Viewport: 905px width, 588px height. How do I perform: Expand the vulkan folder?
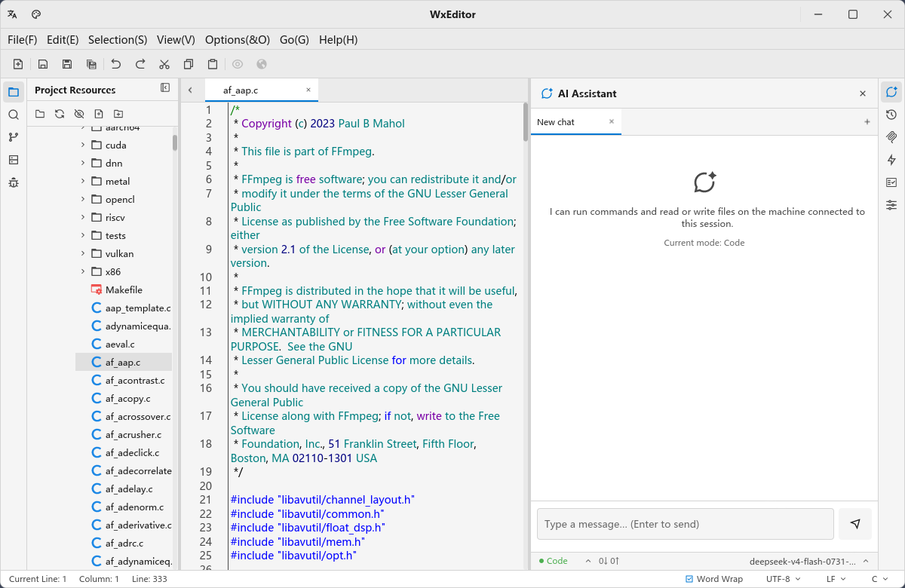tap(83, 253)
